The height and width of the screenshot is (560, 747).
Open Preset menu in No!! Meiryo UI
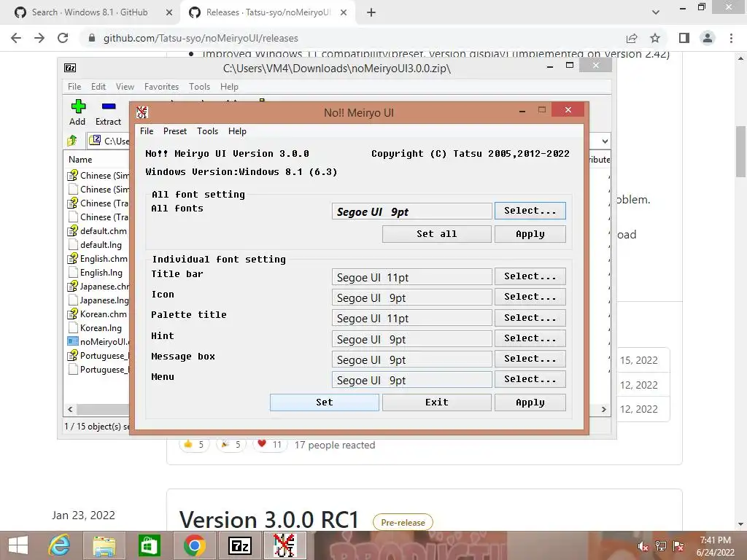(x=175, y=131)
